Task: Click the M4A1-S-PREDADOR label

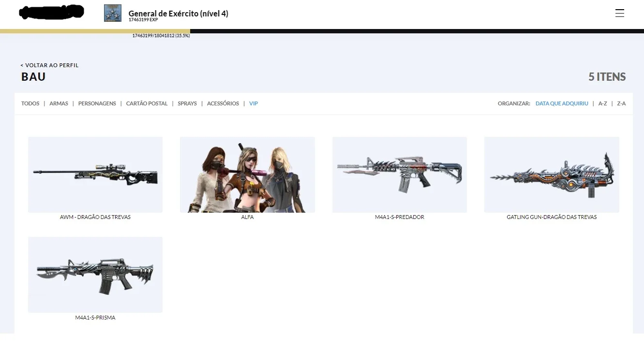Action: click(x=400, y=217)
